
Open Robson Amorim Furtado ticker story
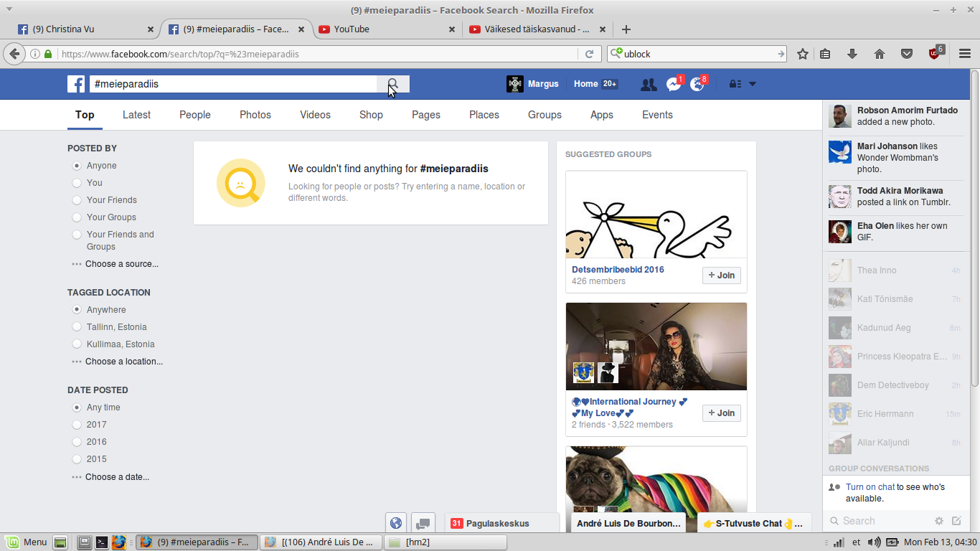click(895, 116)
